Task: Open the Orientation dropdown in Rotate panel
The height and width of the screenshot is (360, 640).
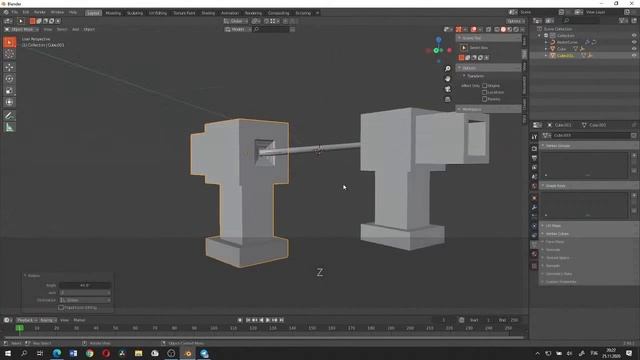Action: pyautogui.click(x=85, y=300)
